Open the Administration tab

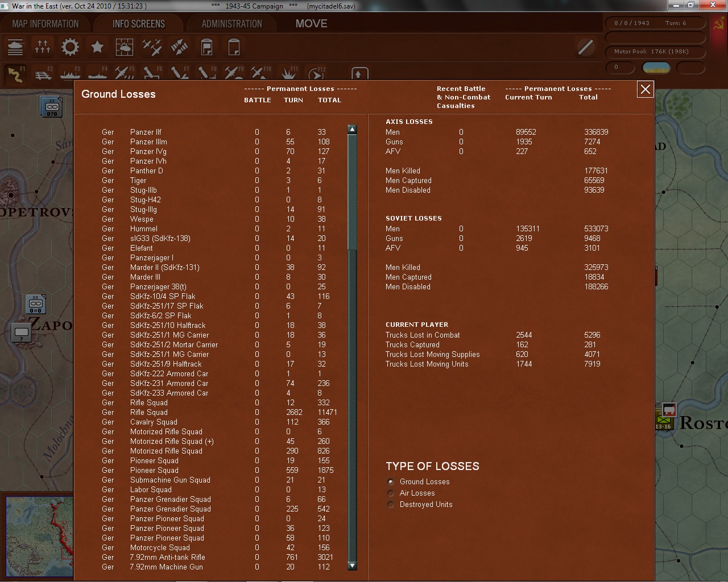(x=231, y=23)
